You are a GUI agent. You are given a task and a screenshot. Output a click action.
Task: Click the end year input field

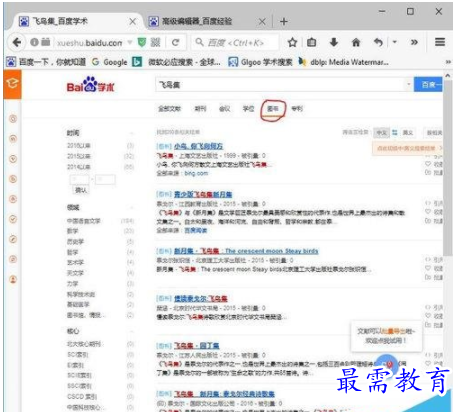pyautogui.click(x=105, y=180)
